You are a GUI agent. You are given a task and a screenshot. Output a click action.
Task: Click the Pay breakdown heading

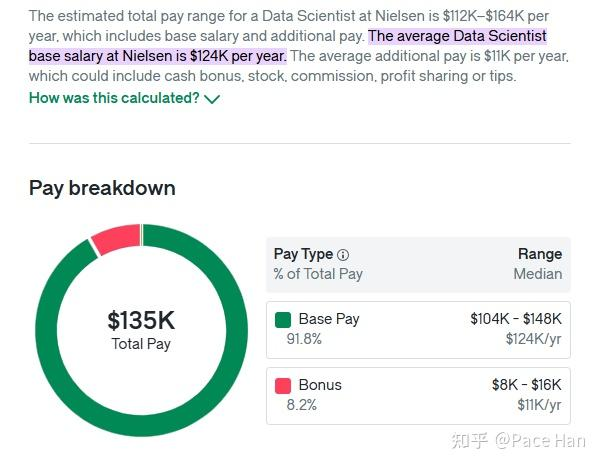[102, 189]
